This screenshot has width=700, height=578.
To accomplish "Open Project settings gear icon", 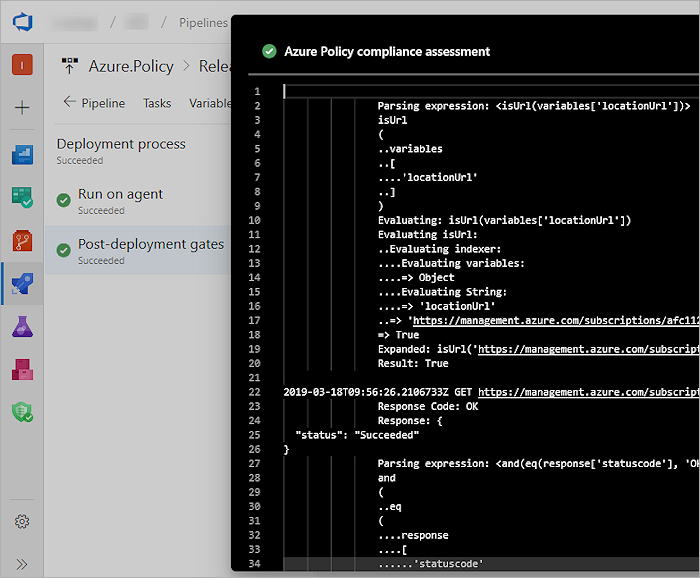I will (22, 521).
